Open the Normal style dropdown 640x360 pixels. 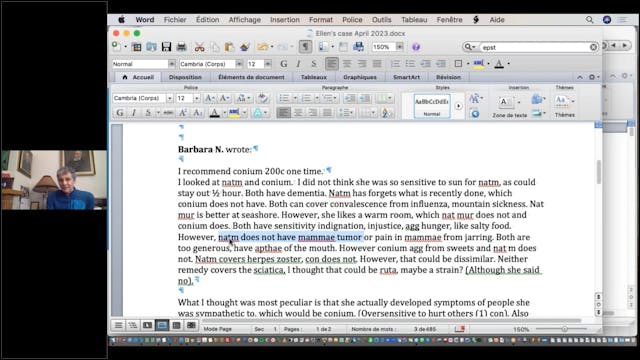tap(171, 64)
